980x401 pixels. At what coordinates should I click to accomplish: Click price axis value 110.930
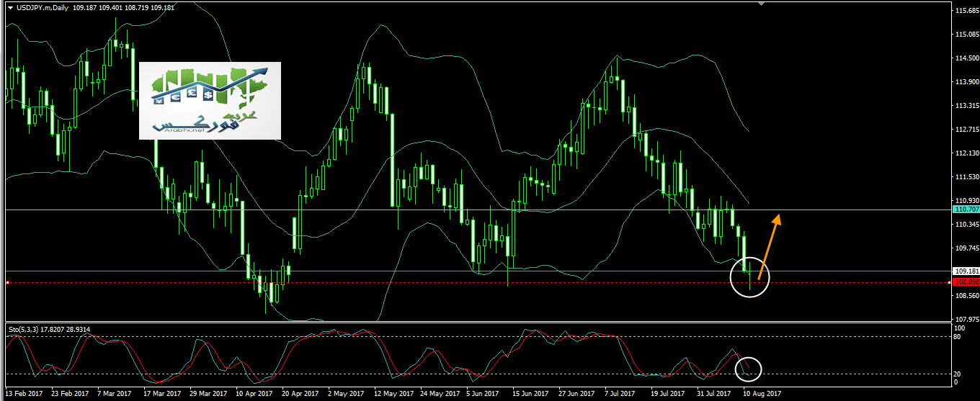[966, 201]
